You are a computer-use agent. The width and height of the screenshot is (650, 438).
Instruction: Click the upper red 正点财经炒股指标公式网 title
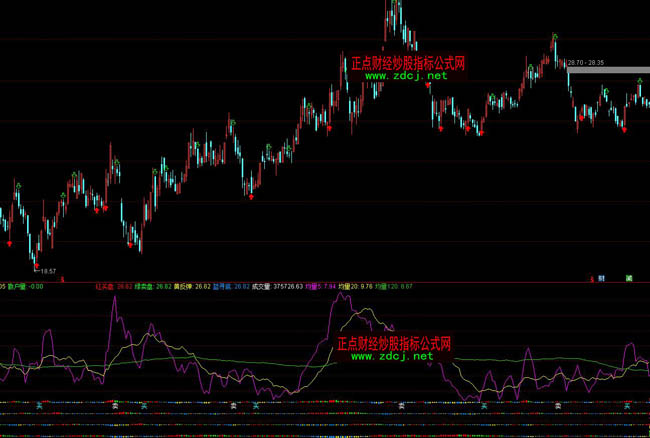pos(406,62)
